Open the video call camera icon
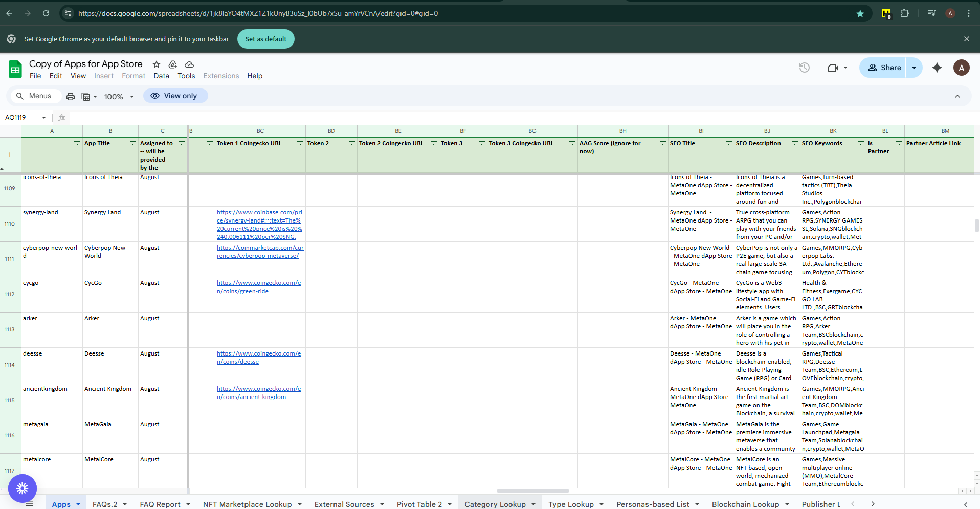 (x=833, y=68)
